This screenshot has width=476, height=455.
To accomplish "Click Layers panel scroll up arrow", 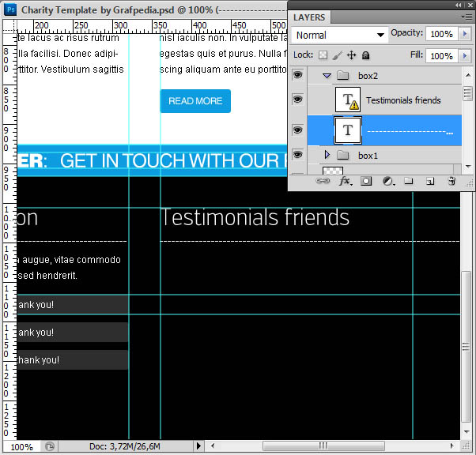I will (x=468, y=75).
